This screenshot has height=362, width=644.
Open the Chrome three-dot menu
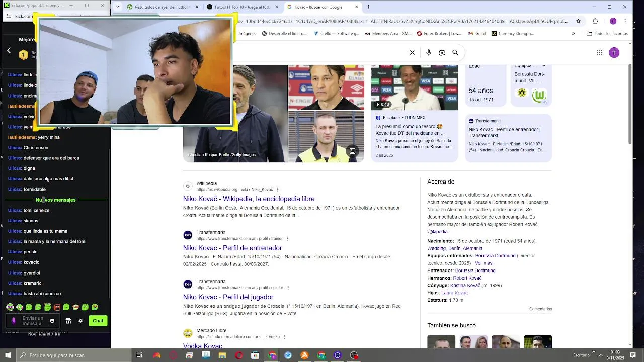(625, 21)
